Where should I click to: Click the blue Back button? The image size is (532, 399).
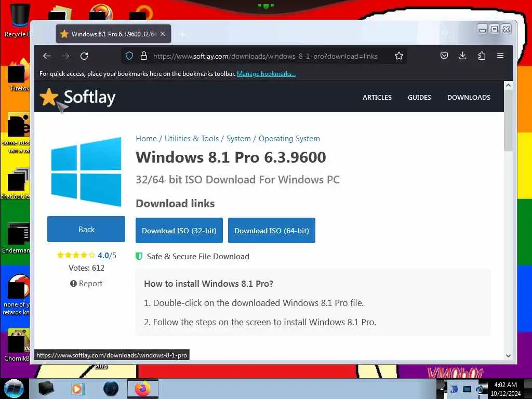click(x=86, y=229)
